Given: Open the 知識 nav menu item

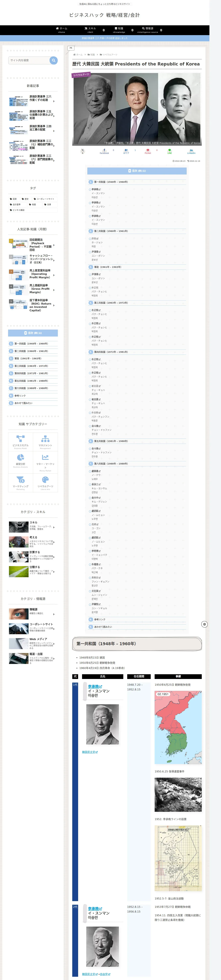Looking at the screenshot, I should pyautogui.click(x=119, y=30).
